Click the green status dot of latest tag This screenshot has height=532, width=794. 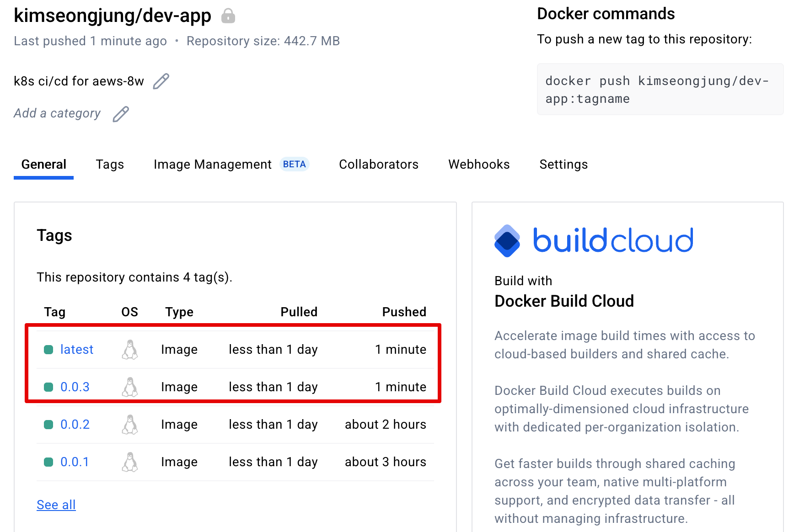(48, 350)
